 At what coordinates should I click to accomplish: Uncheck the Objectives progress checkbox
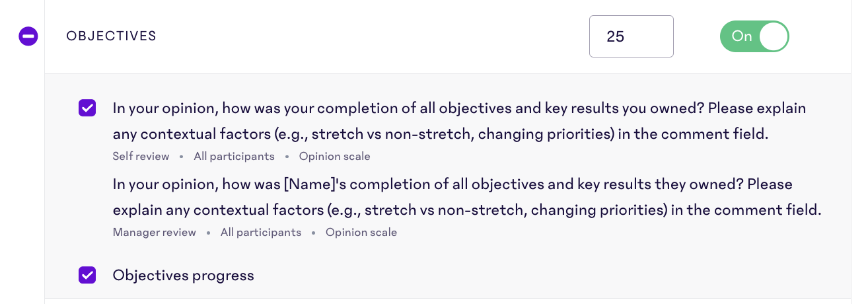pos(87,275)
